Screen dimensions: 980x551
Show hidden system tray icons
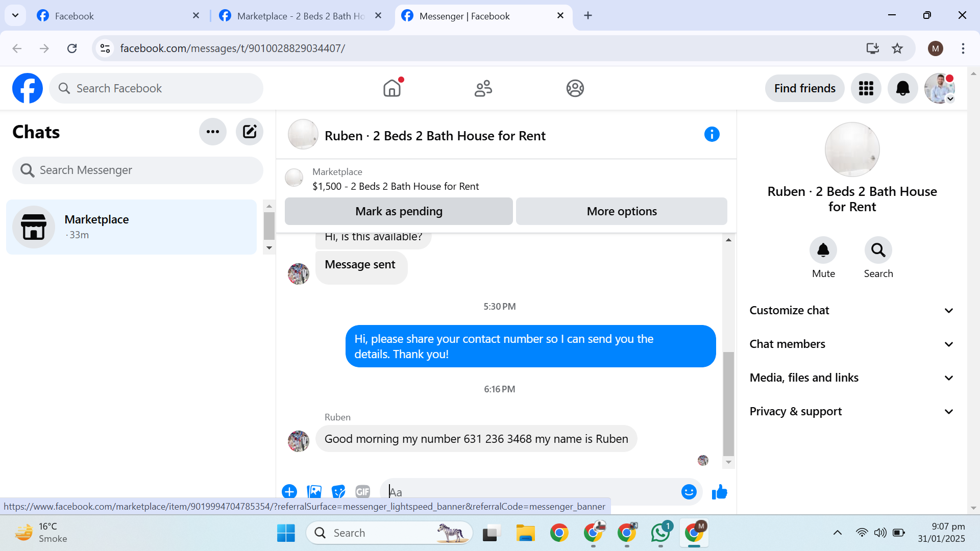[x=838, y=533]
